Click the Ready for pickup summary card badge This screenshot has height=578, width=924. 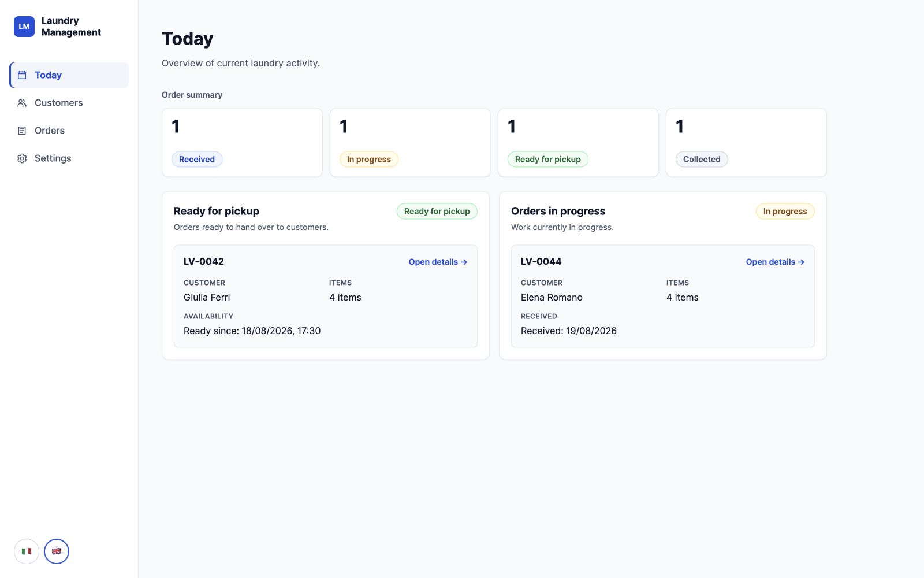click(548, 160)
